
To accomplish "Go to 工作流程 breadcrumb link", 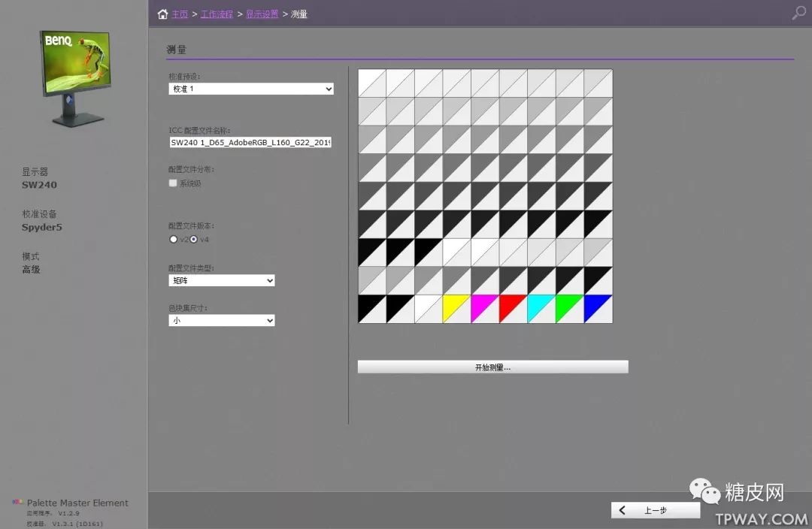I will click(217, 14).
